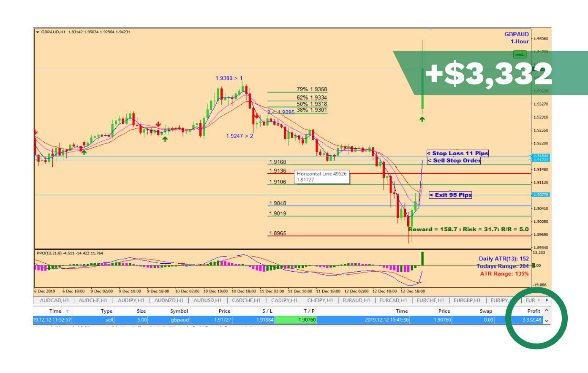
Task: Select the red down arrow near 1.9295 label
Action: pos(256,115)
